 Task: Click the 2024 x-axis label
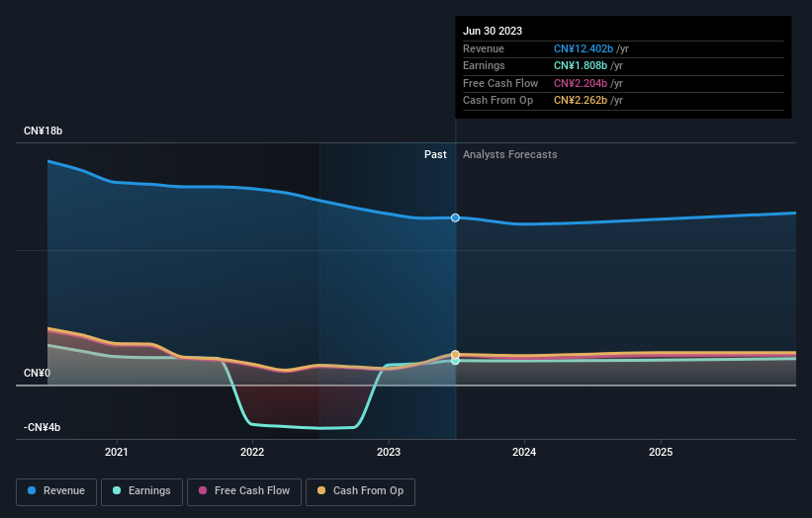524,453
